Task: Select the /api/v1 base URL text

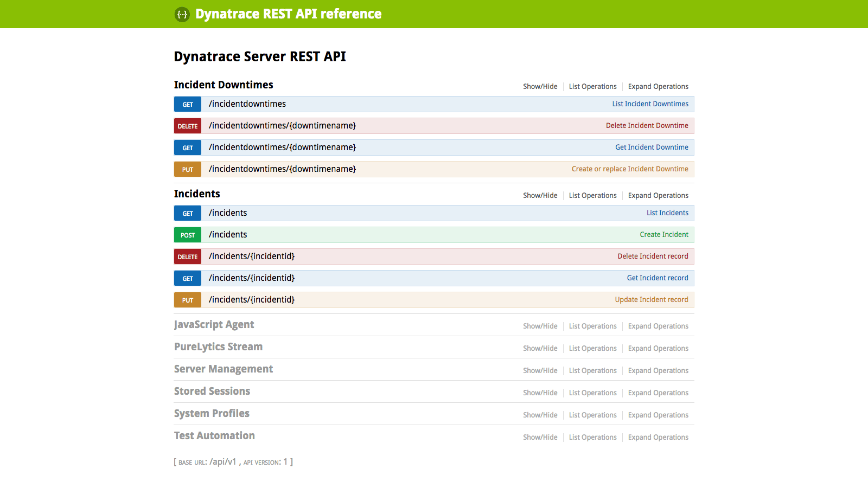Action: (x=223, y=462)
